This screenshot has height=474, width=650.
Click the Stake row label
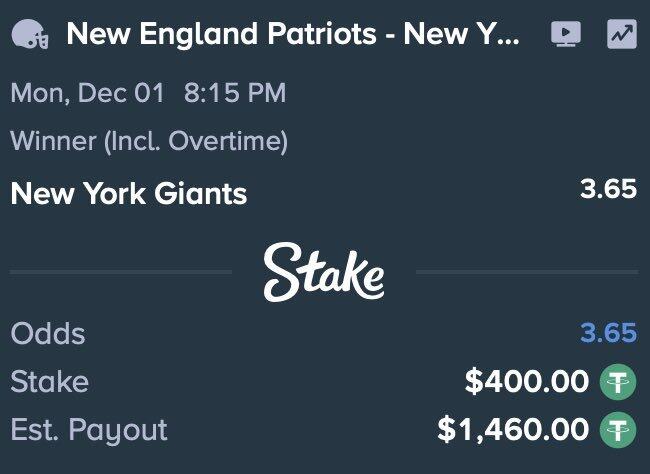click(x=49, y=381)
